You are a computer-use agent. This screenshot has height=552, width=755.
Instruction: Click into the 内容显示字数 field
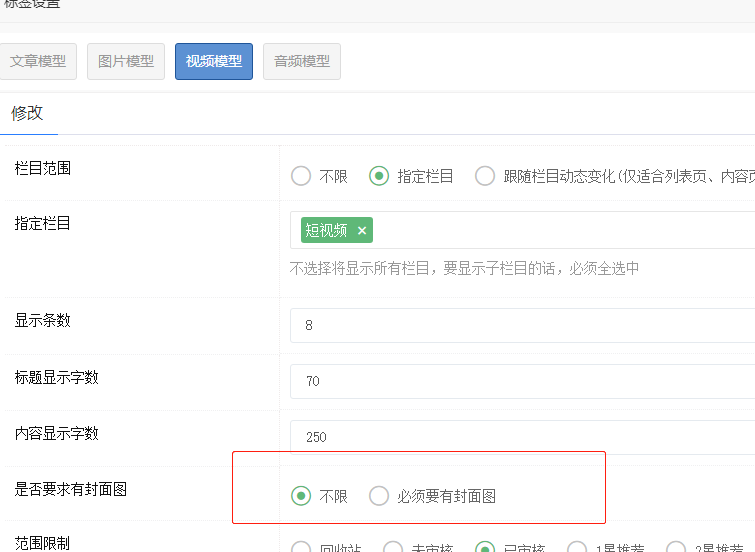[520, 437]
